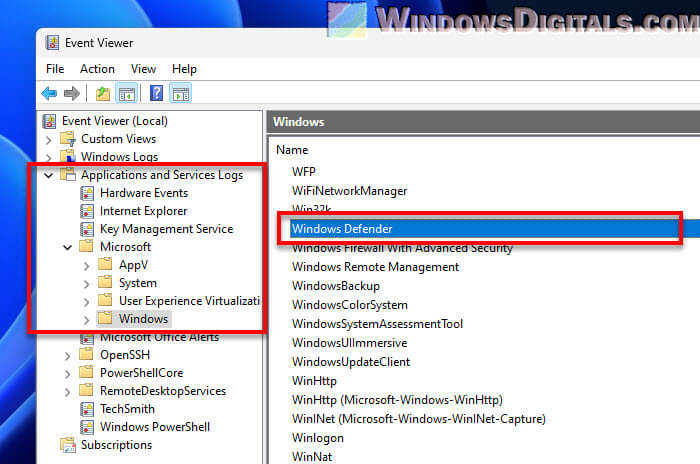Click the PowerShellCore folder icon
Image resolution: width=700 pixels, height=464 pixels.
[x=86, y=372]
